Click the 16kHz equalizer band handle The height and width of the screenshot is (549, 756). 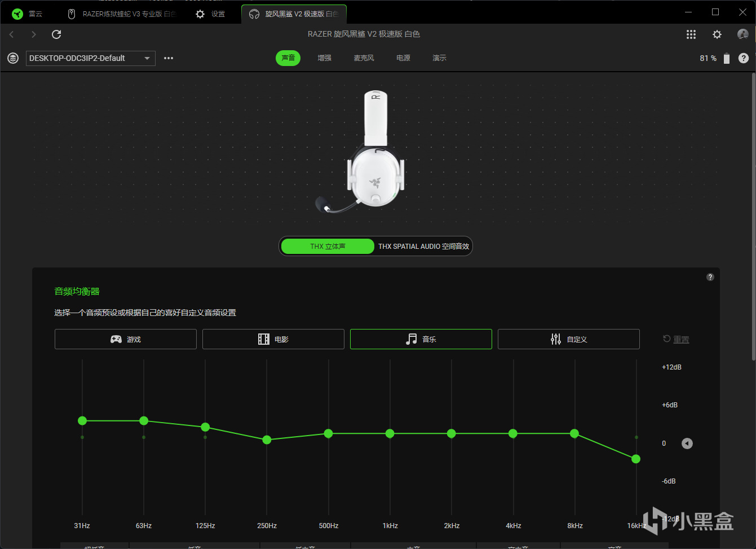(x=636, y=459)
